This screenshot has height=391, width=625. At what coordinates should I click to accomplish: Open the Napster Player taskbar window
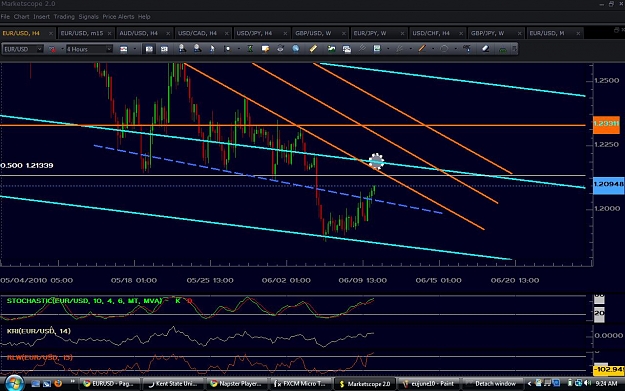tap(236, 384)
